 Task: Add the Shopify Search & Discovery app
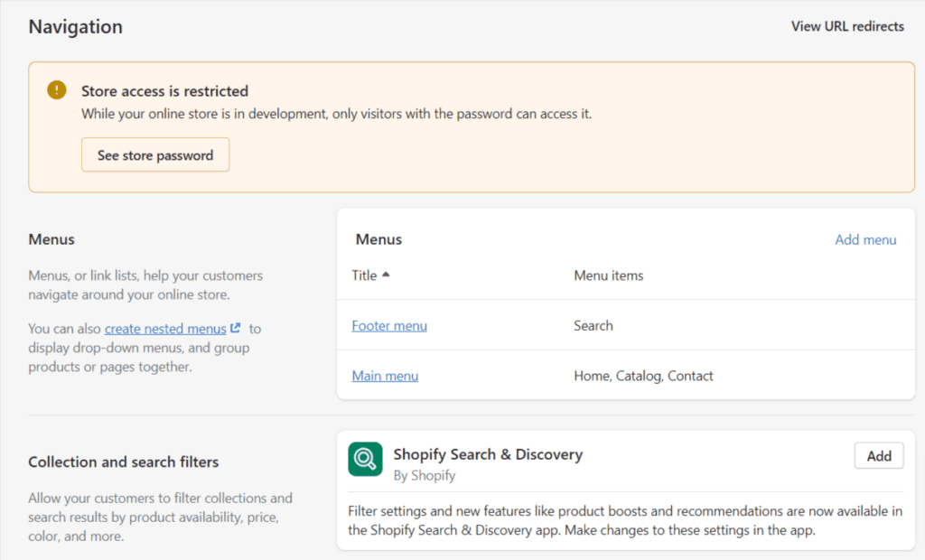click(878, 455)
